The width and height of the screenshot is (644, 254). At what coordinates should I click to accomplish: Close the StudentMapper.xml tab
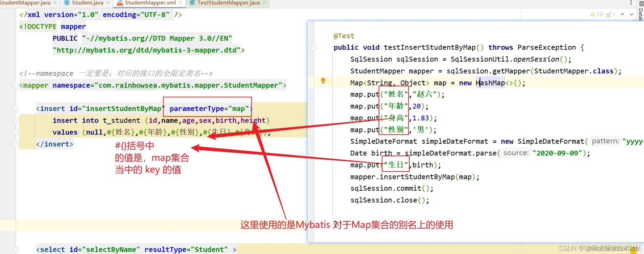(x=180, y=3)
